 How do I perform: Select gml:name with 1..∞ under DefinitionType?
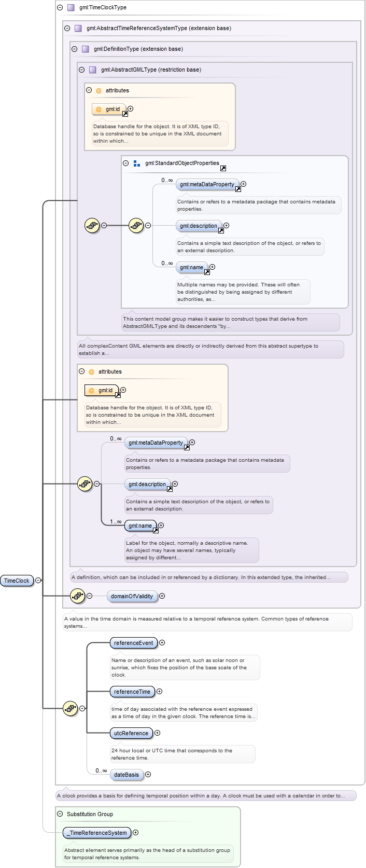click(x=140, y=526)
